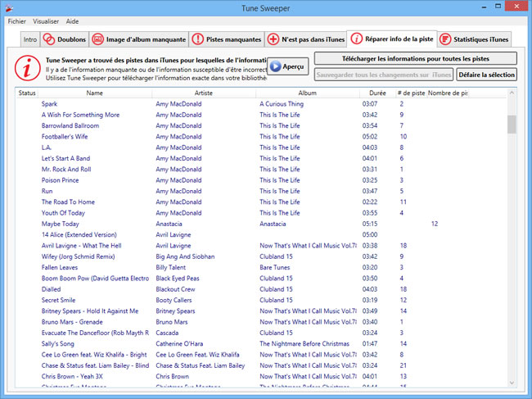
Task: Select the track Wifey (Jorg Schmid Remix)
Action: pos(78,256)
